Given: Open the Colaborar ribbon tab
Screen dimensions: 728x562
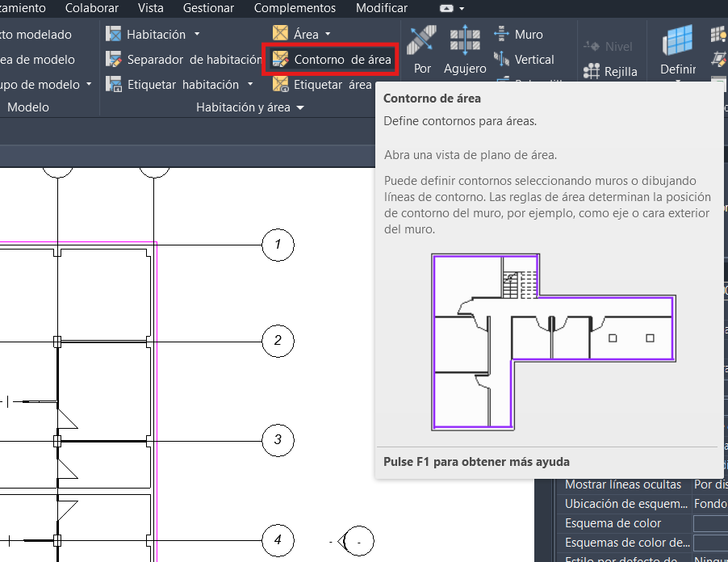Looking at the screenshot, I should 103,8.
